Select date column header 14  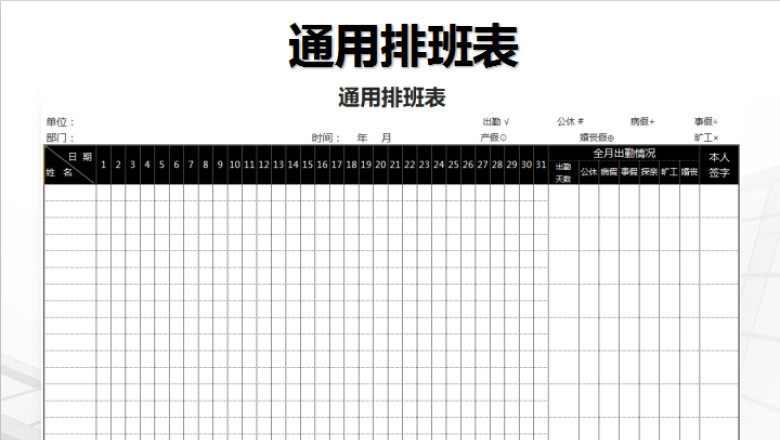[293, 165]
